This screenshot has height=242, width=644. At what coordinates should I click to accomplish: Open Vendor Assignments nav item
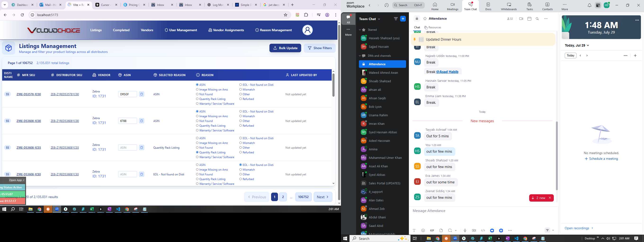coord(226,30)
